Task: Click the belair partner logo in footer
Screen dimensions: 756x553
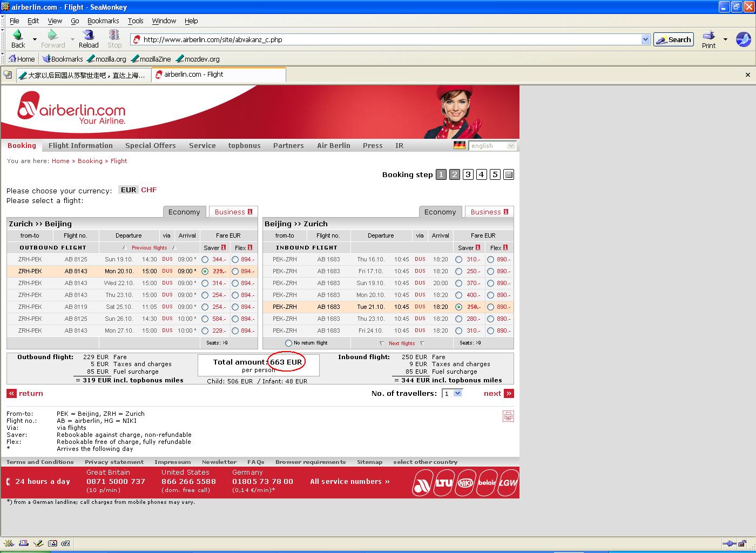Action: point(487,482)
